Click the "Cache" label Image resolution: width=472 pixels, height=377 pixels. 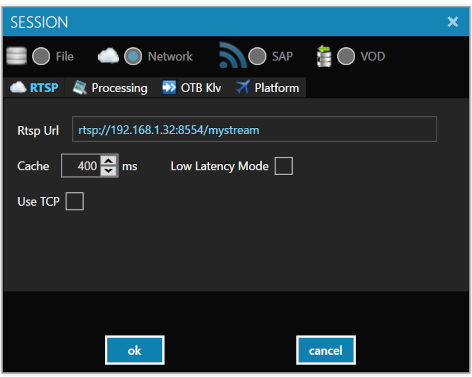(33, 166)
